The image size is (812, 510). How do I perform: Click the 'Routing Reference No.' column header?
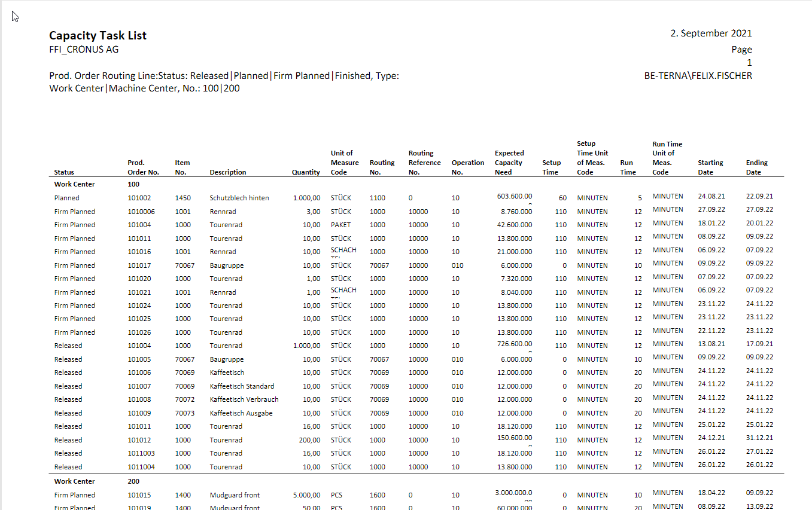pos(424,163)
